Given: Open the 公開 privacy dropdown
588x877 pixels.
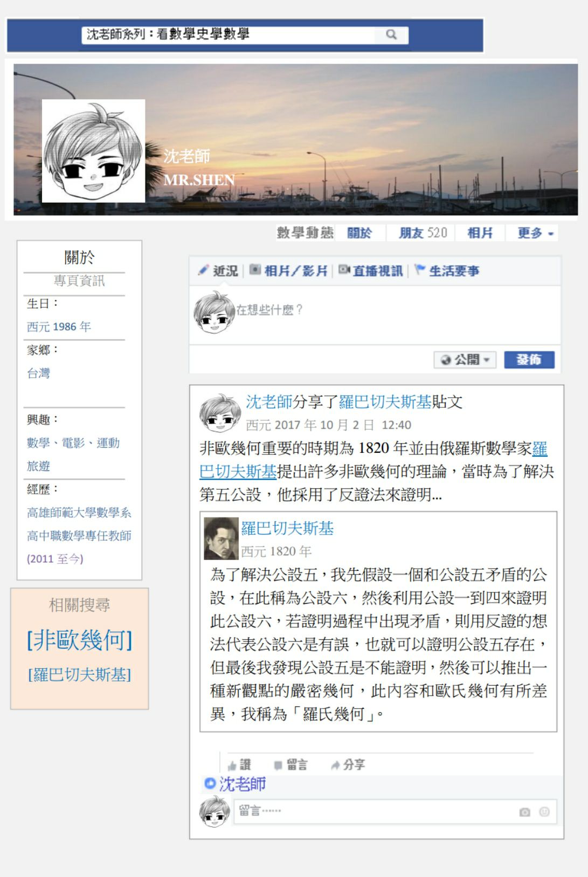Looking at the screenshot, I should coord(465,360).
